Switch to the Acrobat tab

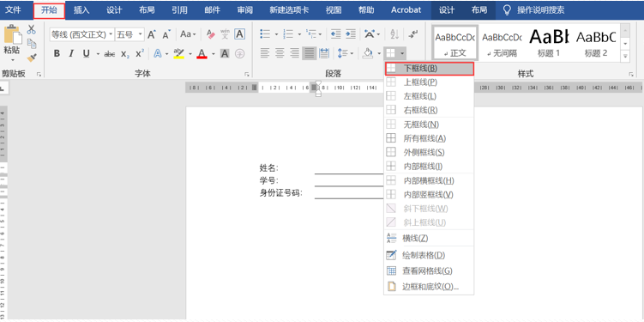406,9
